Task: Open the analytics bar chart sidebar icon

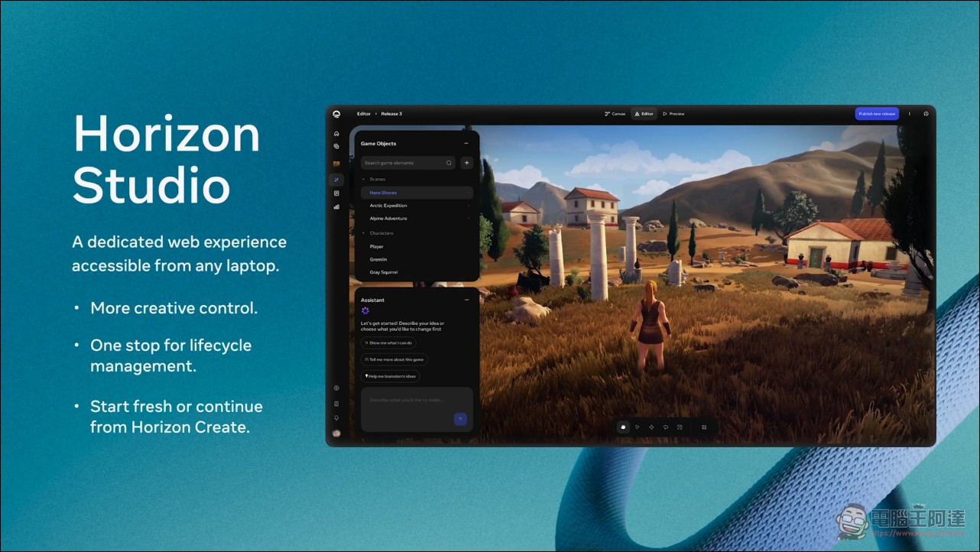Action: click(x=336, y=206)
